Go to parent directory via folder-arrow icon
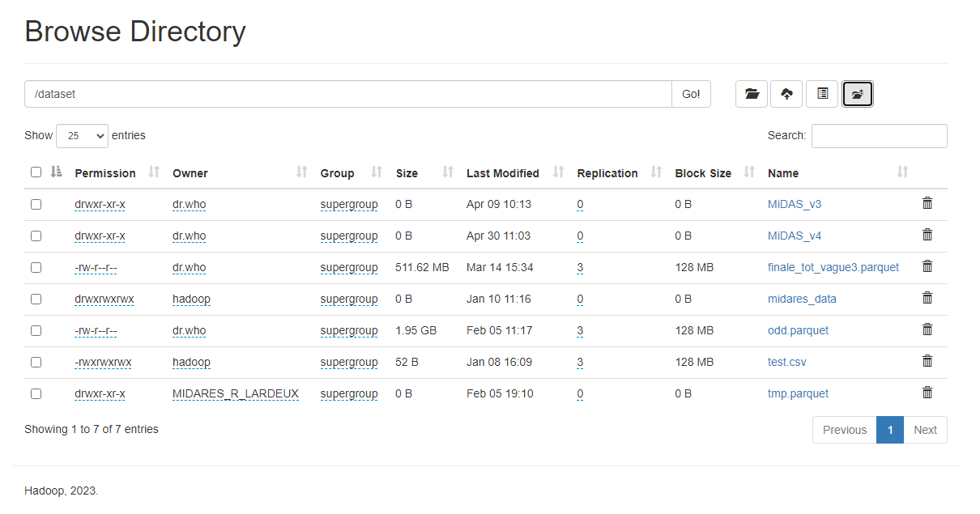Viewport: 980px width, 514px height. pos(858,94)
